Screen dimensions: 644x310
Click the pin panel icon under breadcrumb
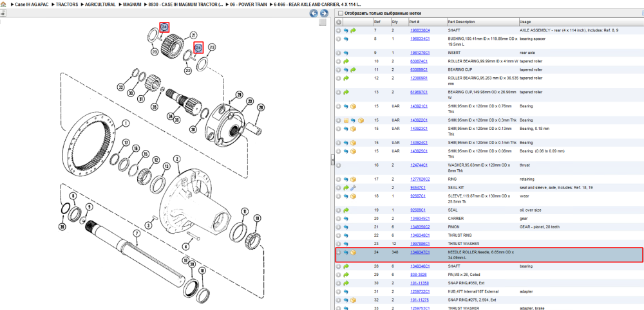(2, 13)
